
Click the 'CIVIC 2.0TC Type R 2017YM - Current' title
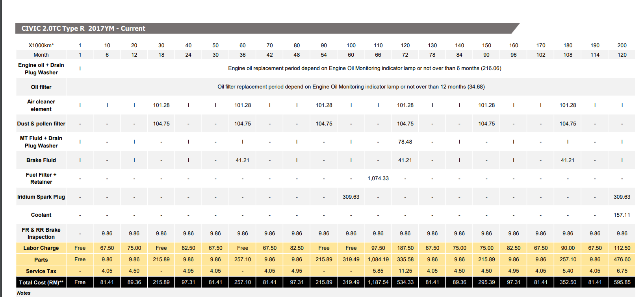coord(83,28)
